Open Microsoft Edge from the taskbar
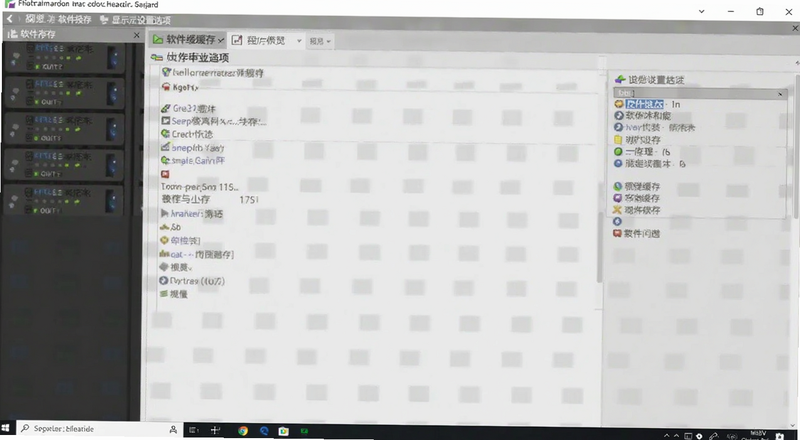The image size is (800, 440). [x=264, y=431]
